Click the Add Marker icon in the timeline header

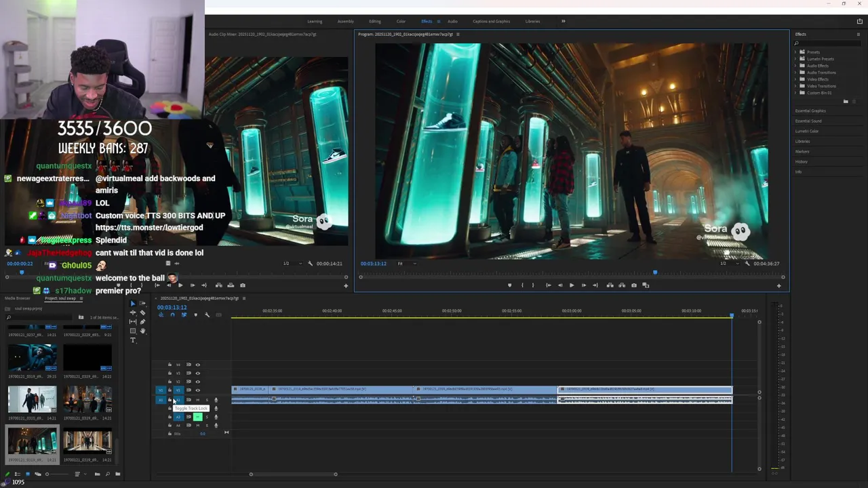(195, 314)
